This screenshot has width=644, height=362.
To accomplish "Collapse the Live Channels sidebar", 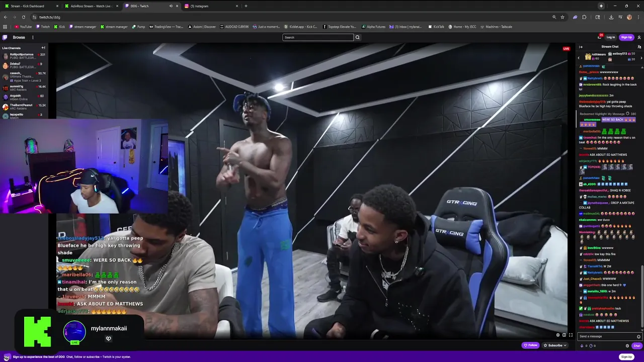I will pyautogui.click(x=43, y=48).
